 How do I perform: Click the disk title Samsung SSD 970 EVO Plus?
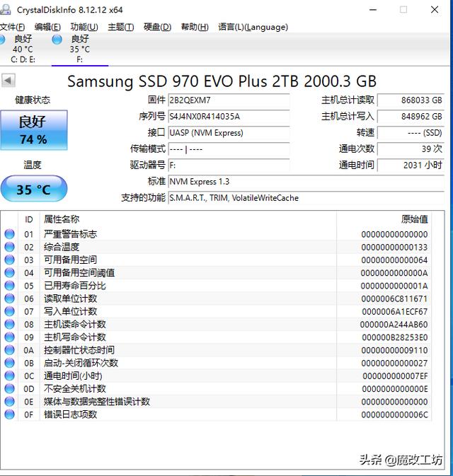tap(222, 81)
